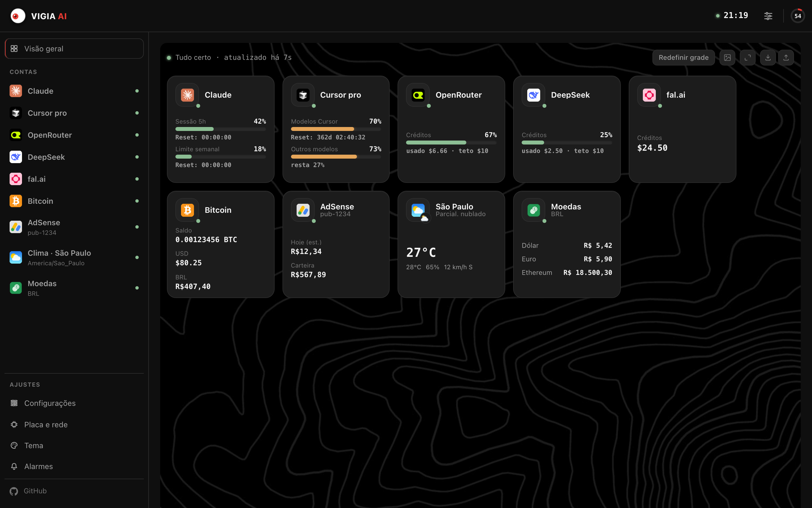Open the Alarmes settings page
The width and height of the screenshot is (812, 508).
click(x=74, y=466)
